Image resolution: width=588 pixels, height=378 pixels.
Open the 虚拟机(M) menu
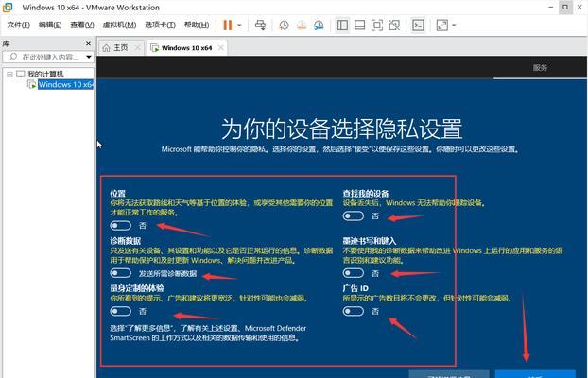click(119, 25)
